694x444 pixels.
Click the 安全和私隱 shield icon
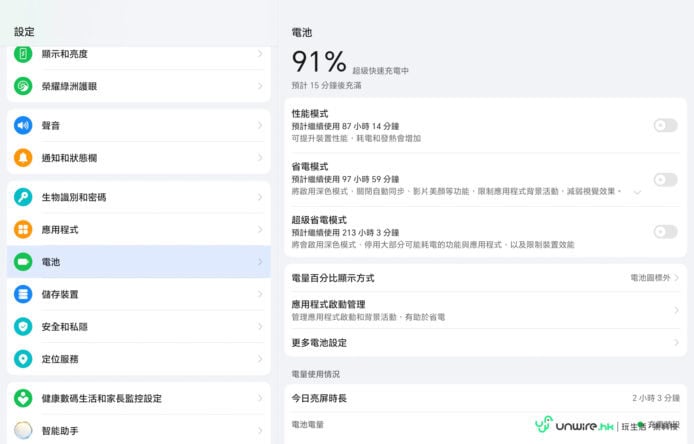[23, 326]
